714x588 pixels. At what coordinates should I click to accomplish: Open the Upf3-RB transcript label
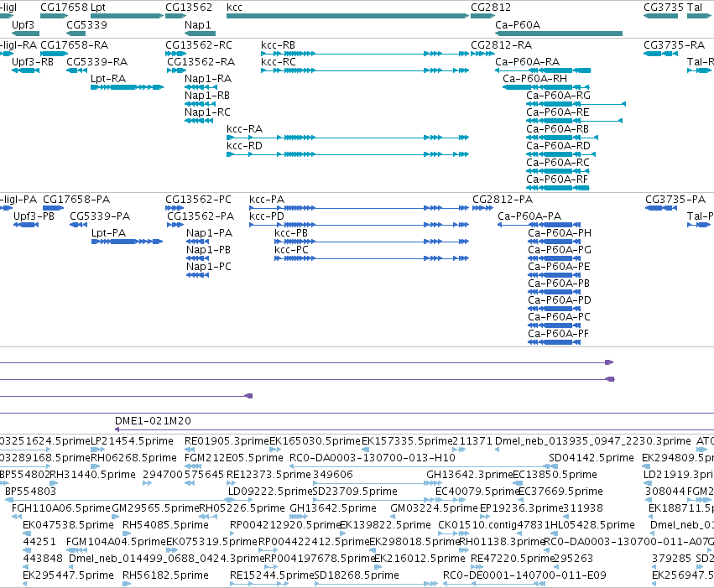33,62
